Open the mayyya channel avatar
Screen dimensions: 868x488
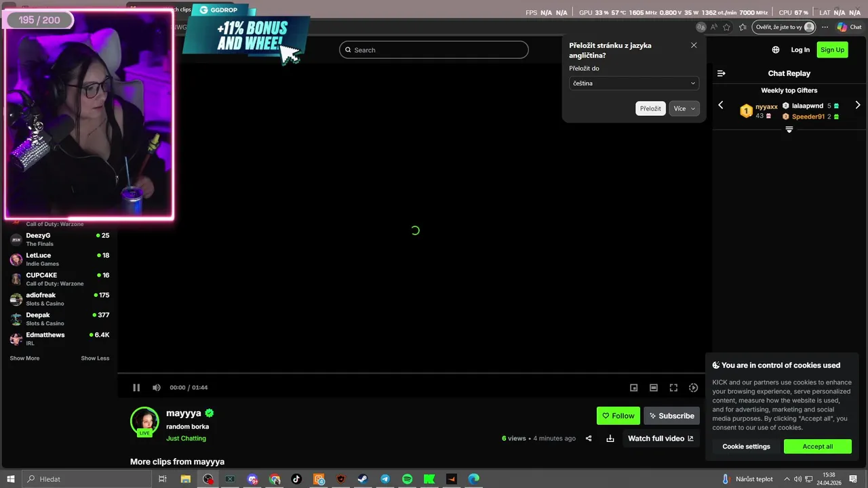[144, 421]
